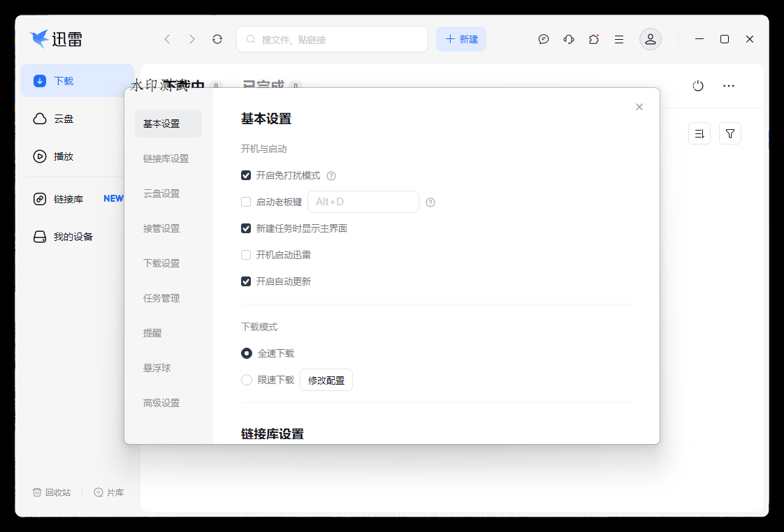Image resolution: width=784 pixels, height=532 pixels.
Task: Enable 启动老板键 checkbox
Action: [246, 202]
